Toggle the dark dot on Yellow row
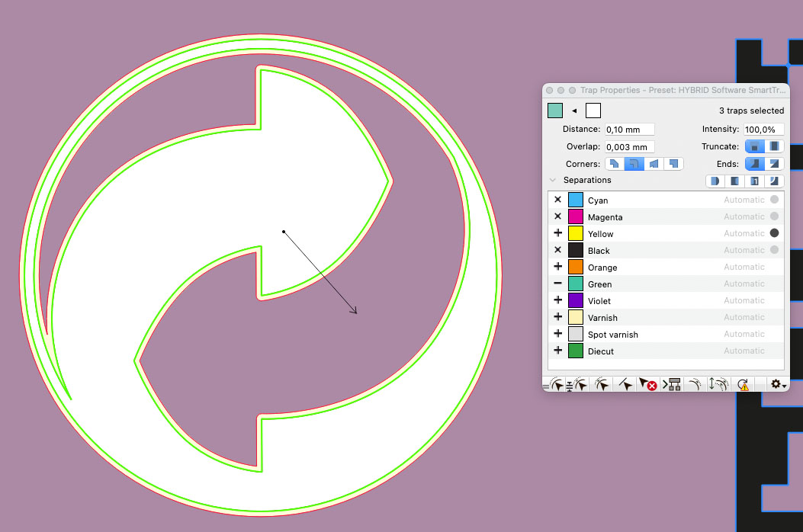This screenshot has width=803, height=532. pyautogui.click(x=774, y=233)
